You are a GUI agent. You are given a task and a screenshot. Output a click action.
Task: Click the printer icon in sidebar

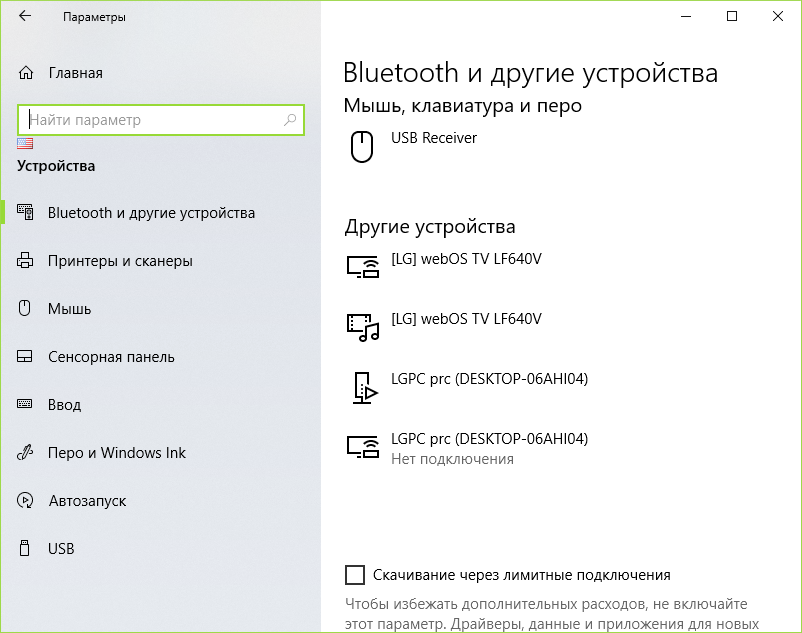coord(25,260)
